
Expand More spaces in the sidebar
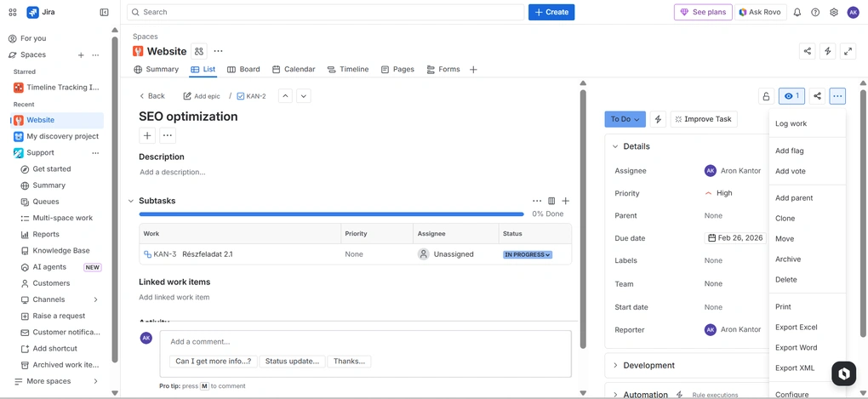[x=95, y=381]
